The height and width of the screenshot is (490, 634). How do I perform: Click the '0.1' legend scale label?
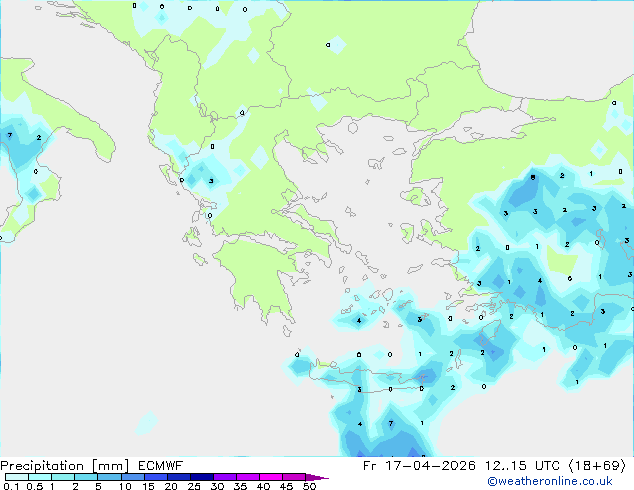click(11, 486)
